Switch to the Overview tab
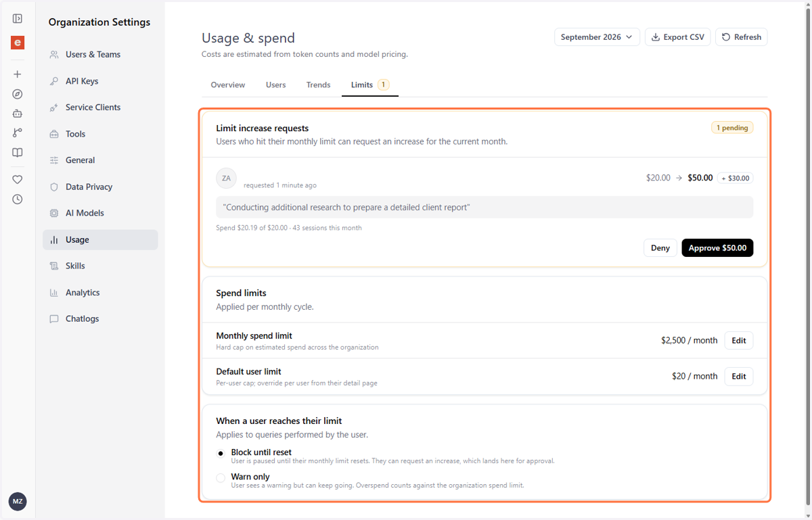 click(x=228, y=85)
